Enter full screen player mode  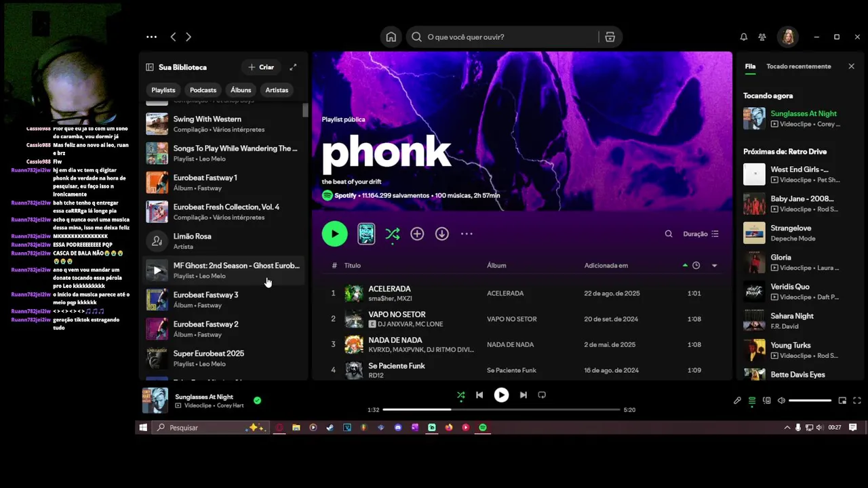pyautogui.click(x=857, y=401)
